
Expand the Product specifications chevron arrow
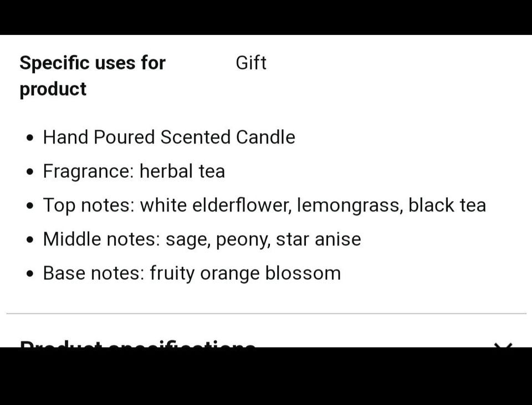click(x=503, y=345)
